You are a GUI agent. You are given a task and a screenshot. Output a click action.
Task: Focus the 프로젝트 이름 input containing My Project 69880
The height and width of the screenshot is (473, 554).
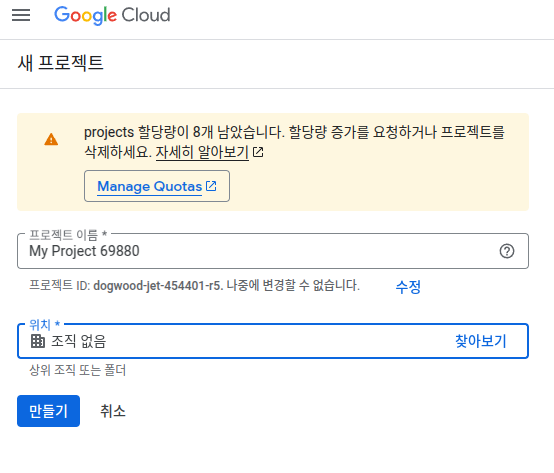pos(273,251)
